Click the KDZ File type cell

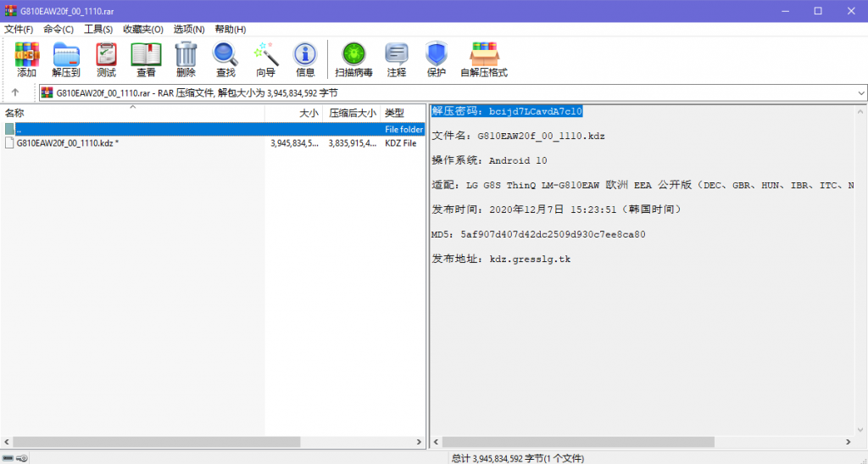401,143
